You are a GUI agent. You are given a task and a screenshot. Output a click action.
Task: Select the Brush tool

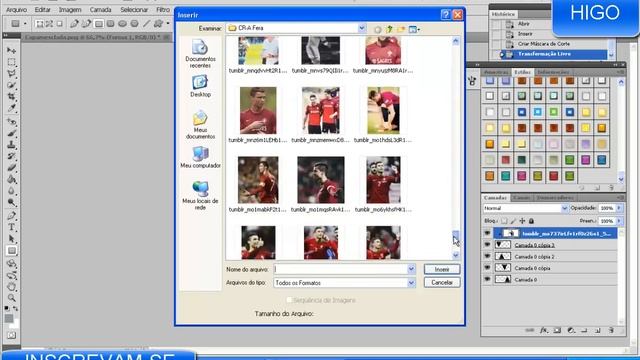pos(11,133)
